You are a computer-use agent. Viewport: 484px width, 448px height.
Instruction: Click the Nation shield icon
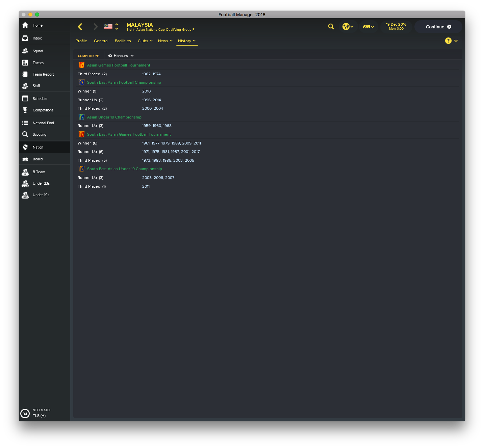click(x=25, y=147)
